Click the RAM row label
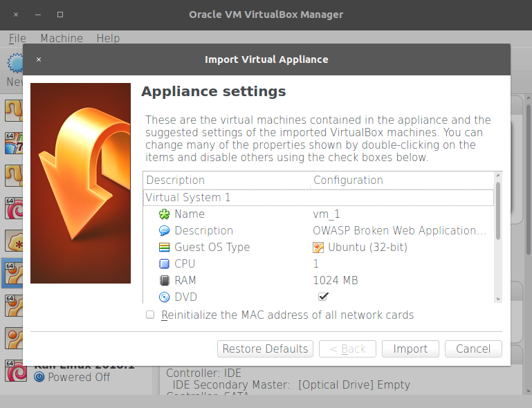 pyautogui.click(x=185, y=281)
